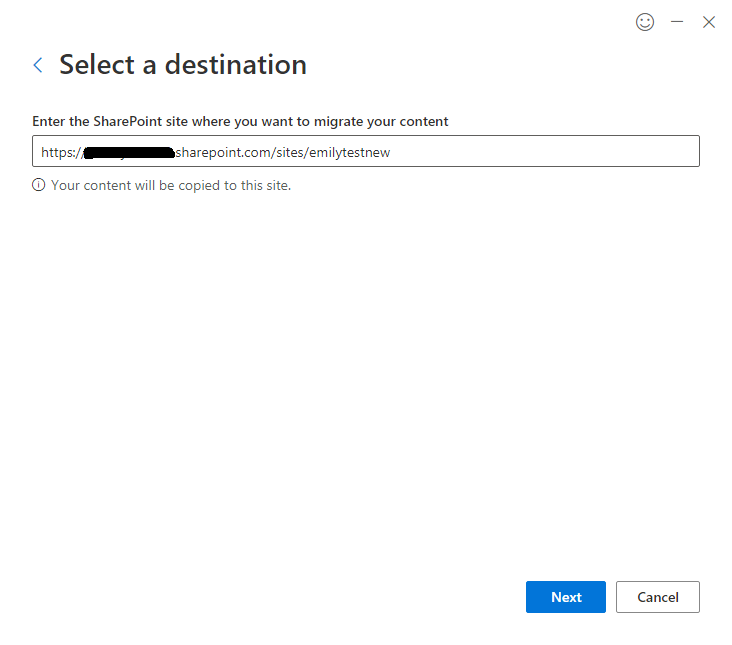Cancel the destination selection
Image resolution: width=732 pixels, height=645 pixels.
(x=658, y=597)
